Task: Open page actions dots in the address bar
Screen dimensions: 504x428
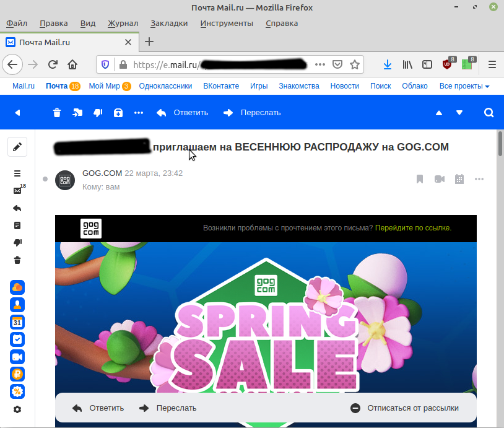Action: pos(320,64)
